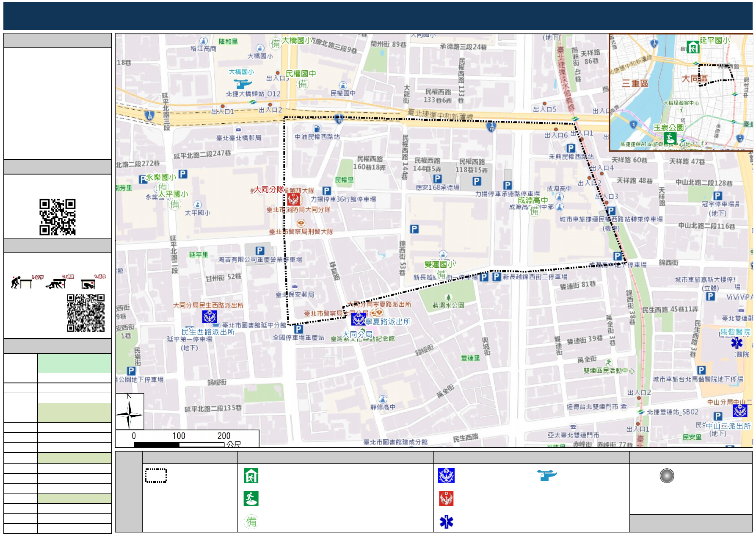Viewport: 756px width, 535px height.
Task: Click the 雙蓮國小 green label
Action: pyautogui.click(x=440, y=264)
